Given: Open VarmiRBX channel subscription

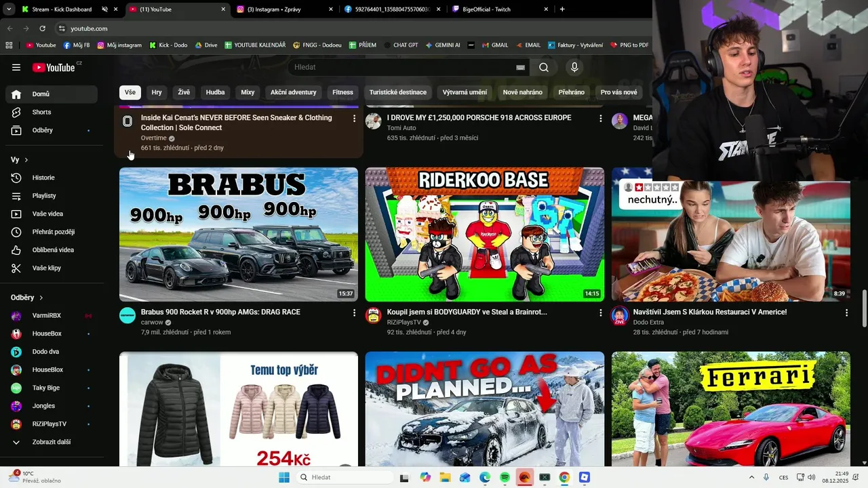Looking at the screenshot, I should pyautogui.click(x=52, y=316).
